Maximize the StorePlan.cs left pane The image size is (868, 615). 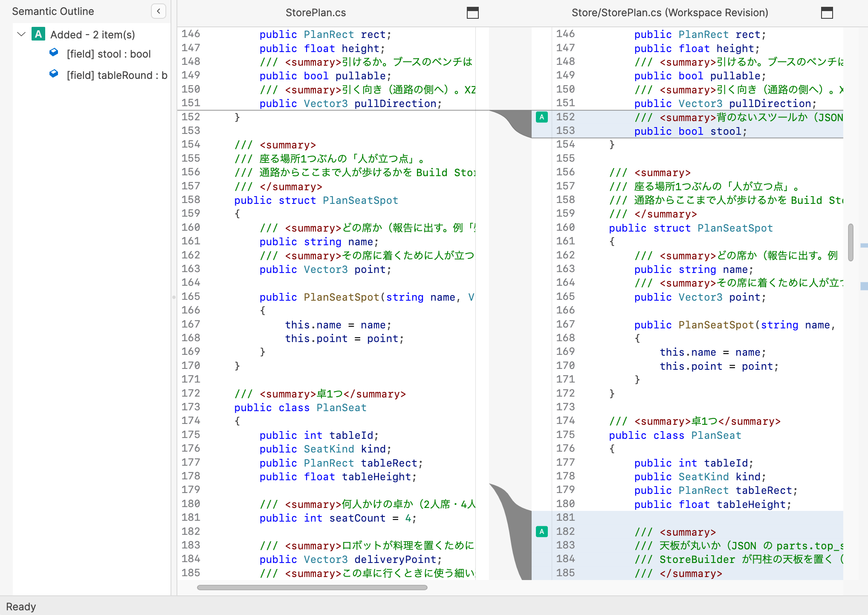pyautogui.click(x=473, y=13)
